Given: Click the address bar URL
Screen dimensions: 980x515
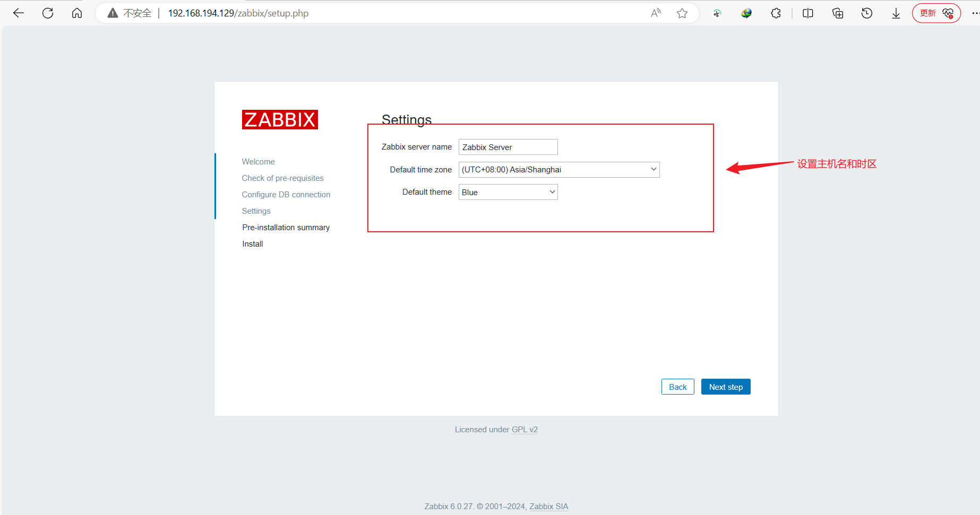Looking at the screenshot, I should pos(238,13).
